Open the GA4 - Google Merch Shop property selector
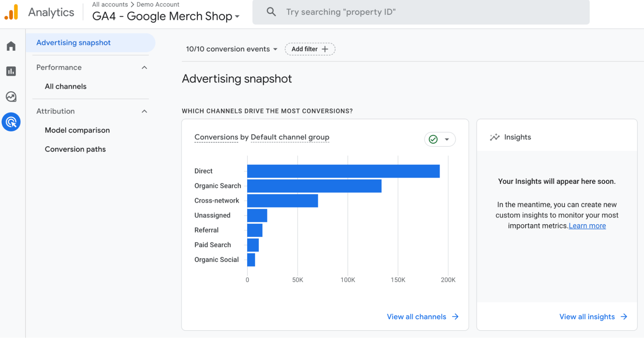This screenshot has height=338, width=644. click(166, 16)
